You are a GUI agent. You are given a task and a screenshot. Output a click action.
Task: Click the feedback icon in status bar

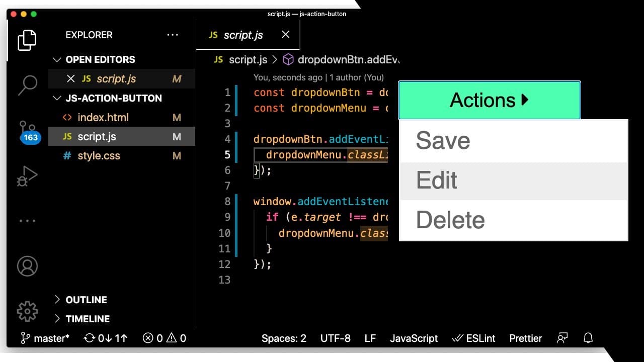pos(562,338)
